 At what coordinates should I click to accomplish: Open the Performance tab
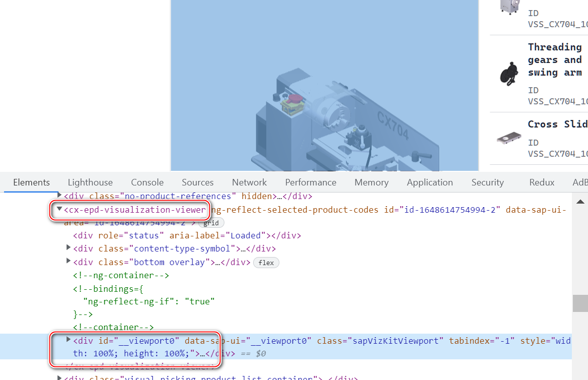(x=311, y=182)
